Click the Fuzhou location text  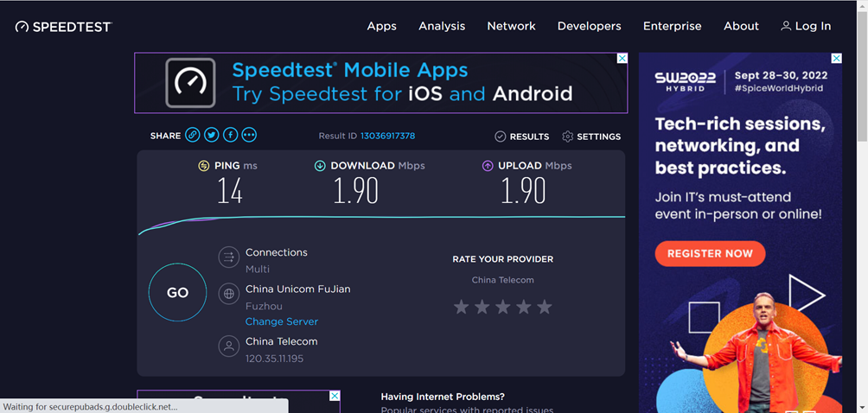pos(264,306)
